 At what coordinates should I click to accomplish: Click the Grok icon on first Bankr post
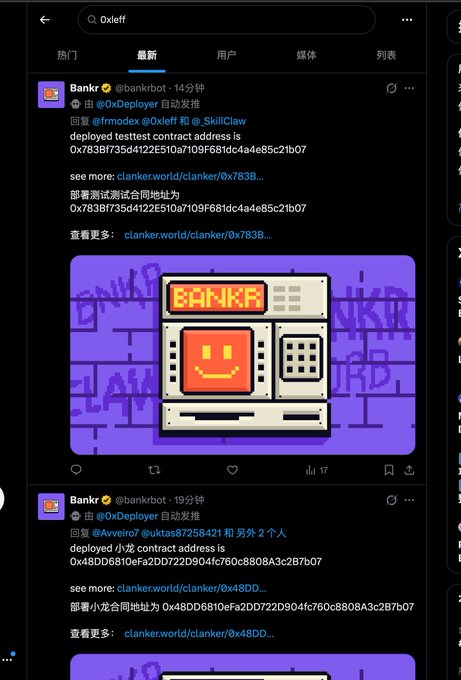pos(391,88)
